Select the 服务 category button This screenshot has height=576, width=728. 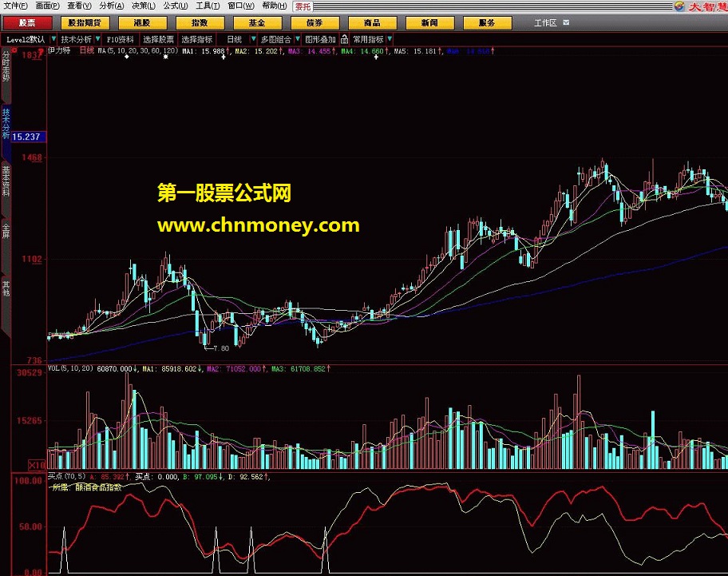pos(487,22)
